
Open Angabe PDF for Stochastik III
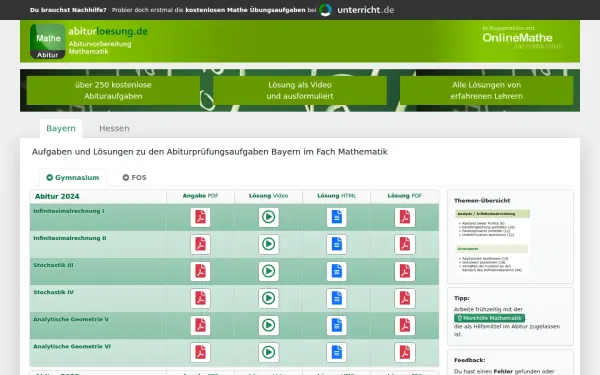tap(201, 271)
